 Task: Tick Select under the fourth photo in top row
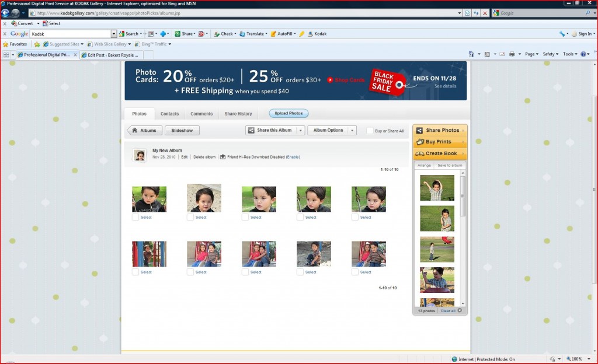(300, 217)
